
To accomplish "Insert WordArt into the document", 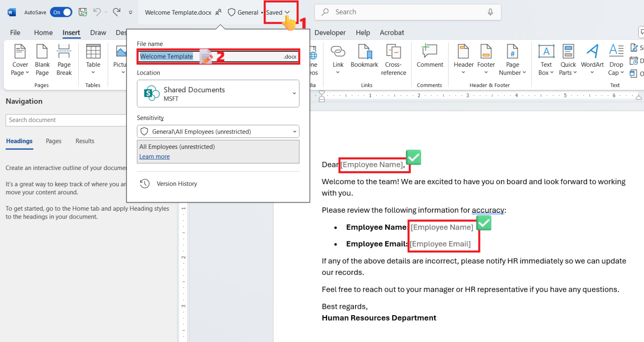I will [592, 59].
